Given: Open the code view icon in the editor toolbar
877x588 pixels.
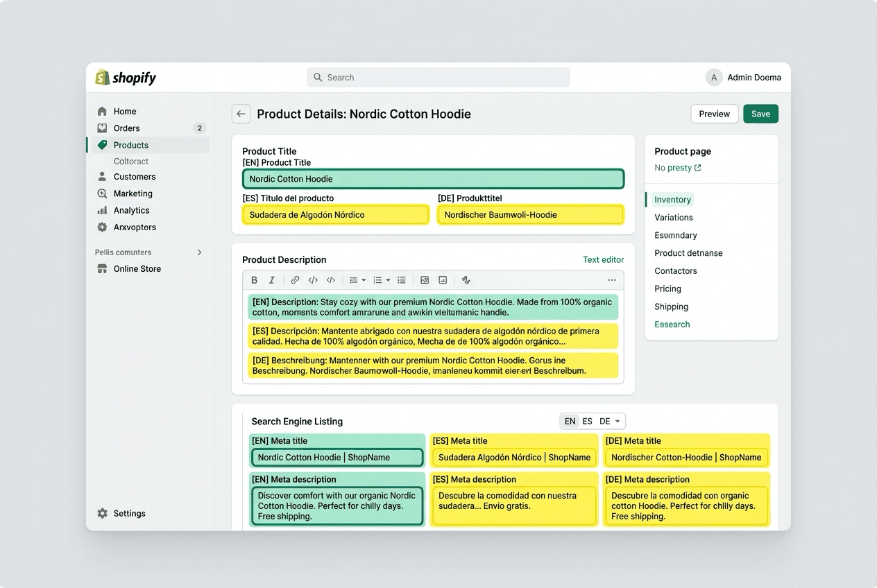Looking at the screenshot, I should [313, 280].
